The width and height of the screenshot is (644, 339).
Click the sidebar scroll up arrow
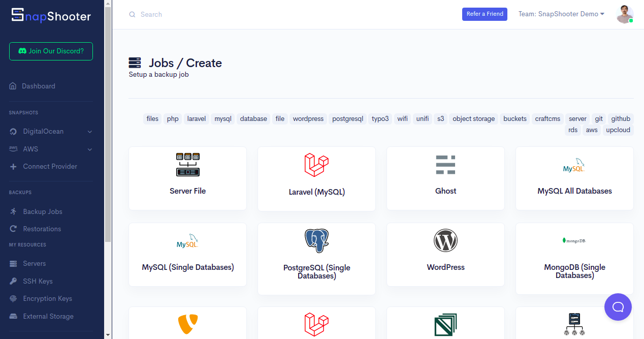[x=107, y=3]
